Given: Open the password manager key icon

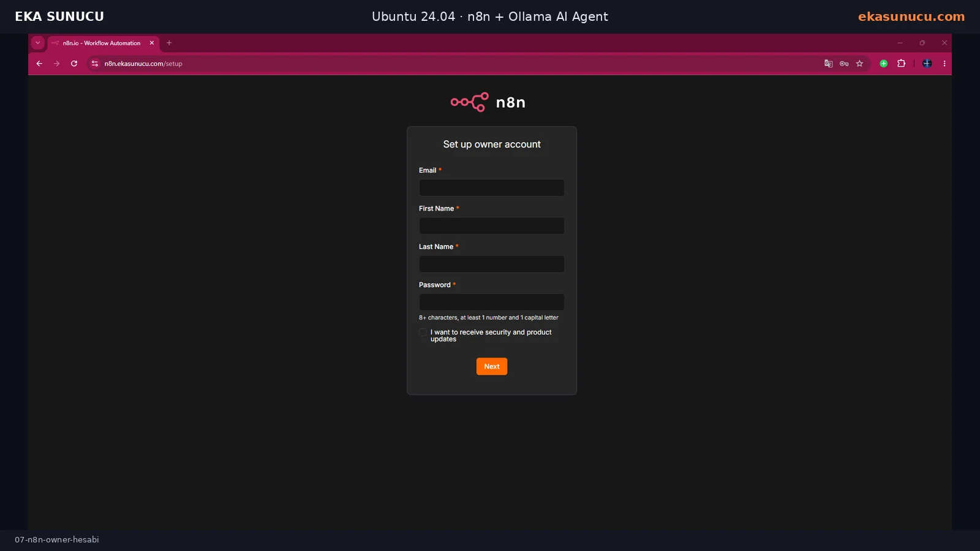Looking at the screenshot, I should coord(844,64).
